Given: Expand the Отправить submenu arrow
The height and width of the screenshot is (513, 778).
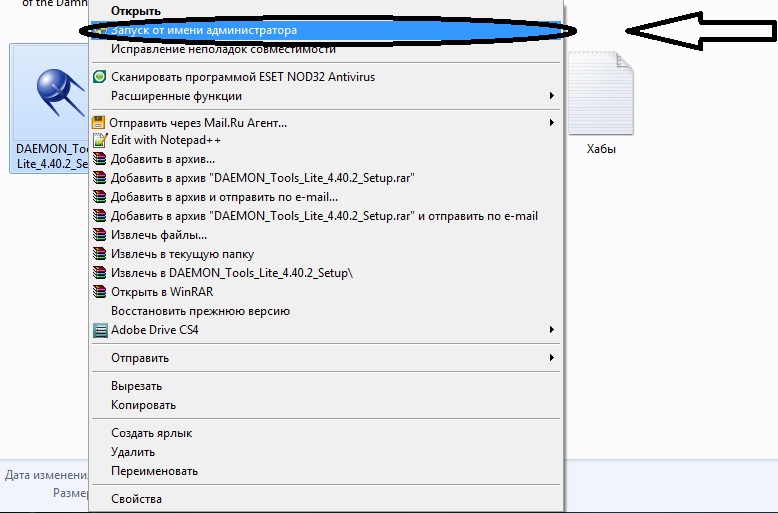Looking at the screenshot, I should coord(552,357).
